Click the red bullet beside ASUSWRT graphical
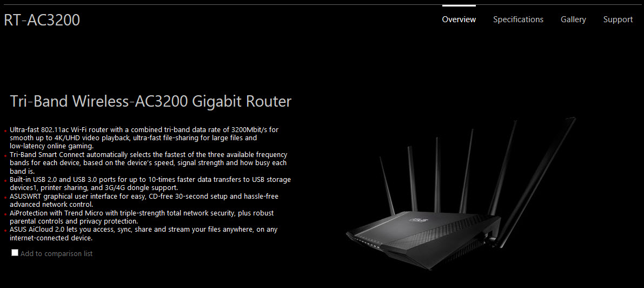Screen dimensions: 644x288 [x=6, y=198]
